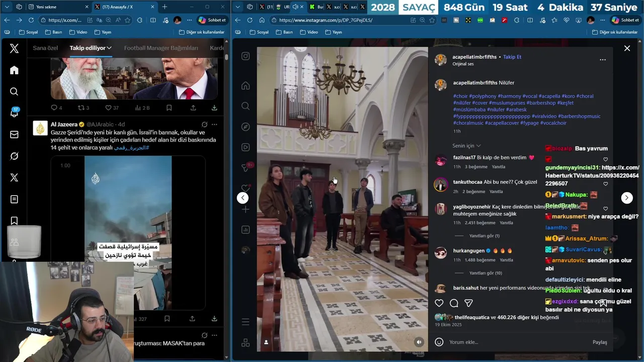This screenshot has width=644, height=362.
Task: Switch to Football Manager Bağımlıları tab
Action: point(161,48)
